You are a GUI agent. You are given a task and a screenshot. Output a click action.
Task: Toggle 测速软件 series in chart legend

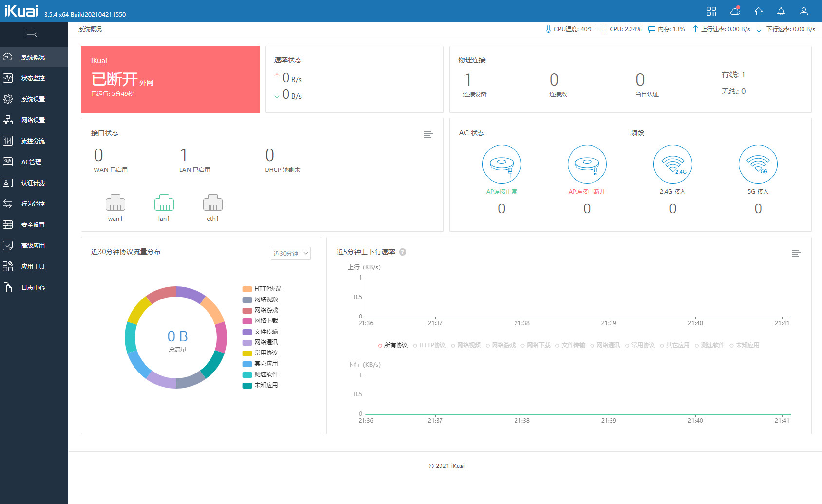coord(710,345)
